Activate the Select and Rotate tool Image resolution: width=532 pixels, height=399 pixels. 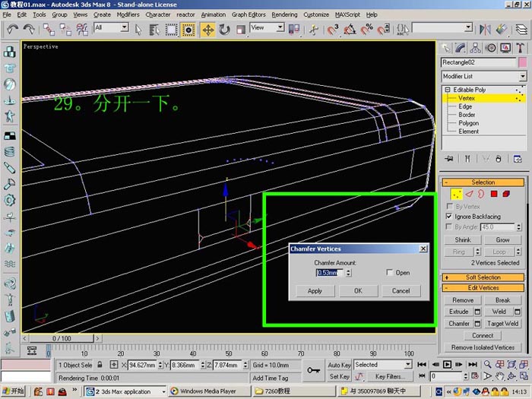tap(224, 30)
